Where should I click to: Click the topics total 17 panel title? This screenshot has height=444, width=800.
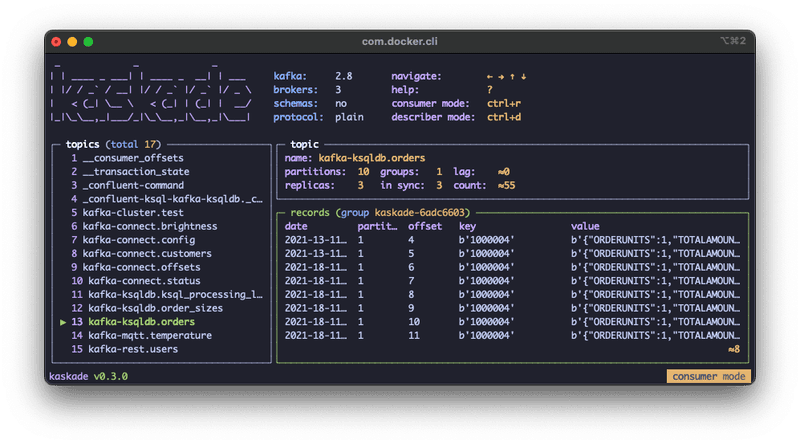113,144
